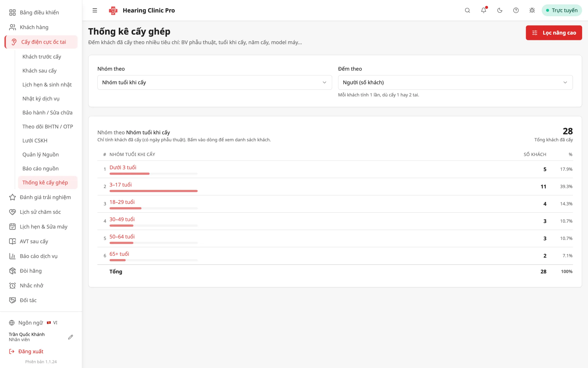Click the progress bar under Dưới 3 tuổi
Viewport: 588px width, 368px height.
(x=153, y=174)
